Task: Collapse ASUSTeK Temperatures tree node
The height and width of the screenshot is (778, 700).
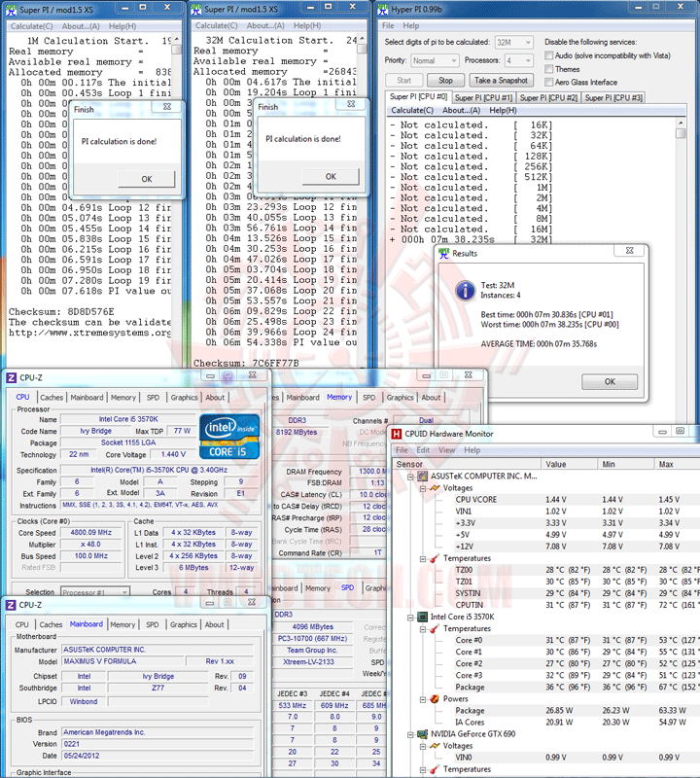Action: (423, 559)
